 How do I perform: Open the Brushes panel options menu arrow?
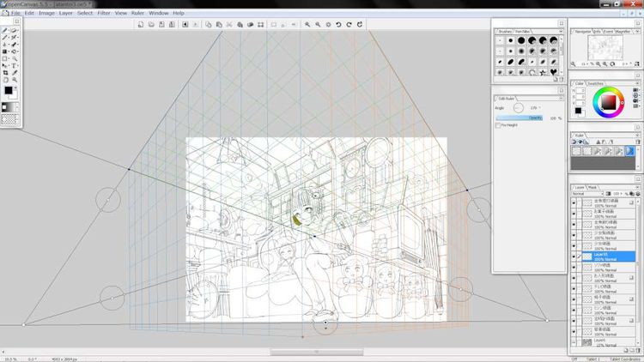click(561, 31)
